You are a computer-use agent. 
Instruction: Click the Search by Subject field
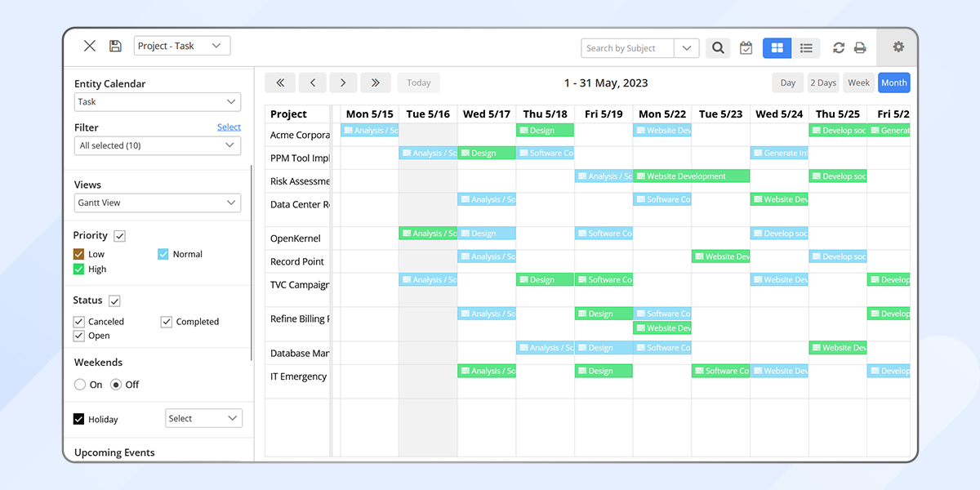[x=627, y=48]
